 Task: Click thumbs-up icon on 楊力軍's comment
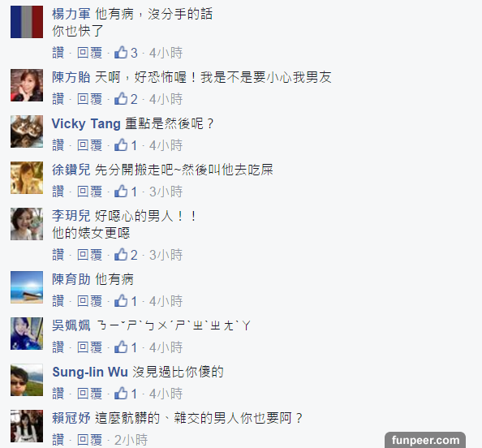pos(121,53)
